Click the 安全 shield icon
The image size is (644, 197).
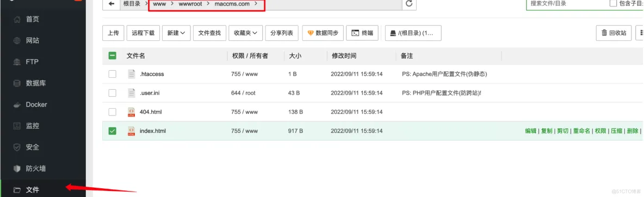tap(17, 147)
